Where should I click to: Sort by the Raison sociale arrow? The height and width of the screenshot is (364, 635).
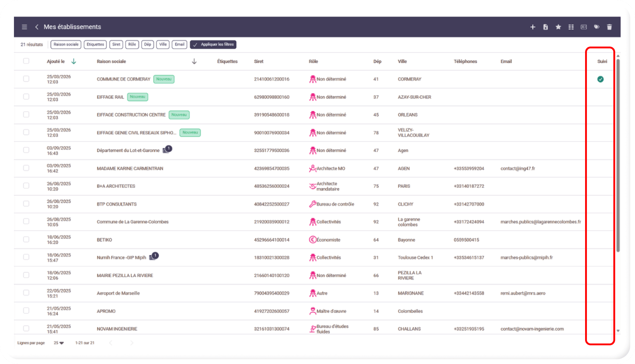click(x=194, y=62)
